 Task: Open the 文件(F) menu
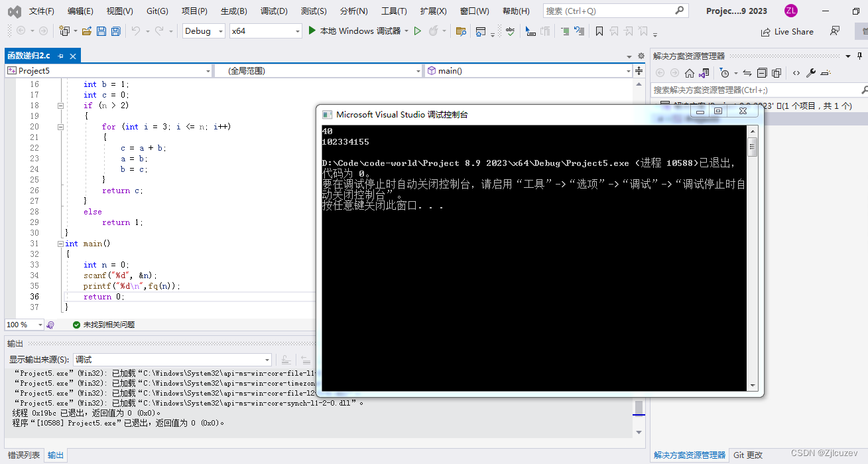click(42, 11)
